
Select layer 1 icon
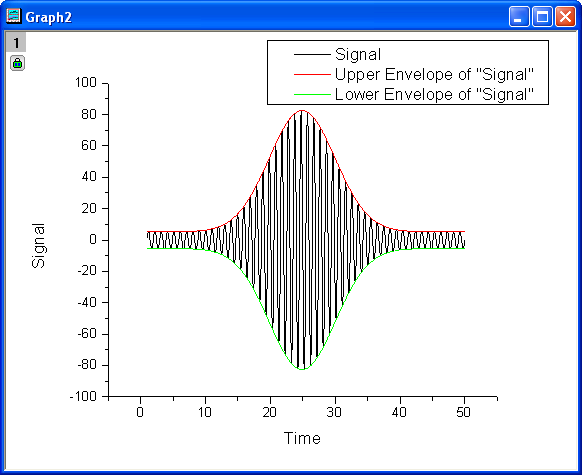point(16,43)
